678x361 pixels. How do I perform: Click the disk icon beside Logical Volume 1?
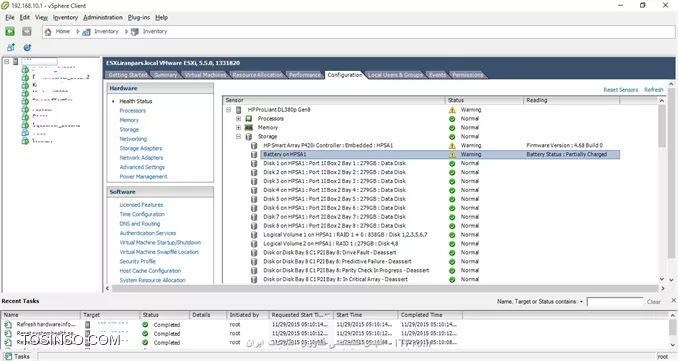point(254,235)
